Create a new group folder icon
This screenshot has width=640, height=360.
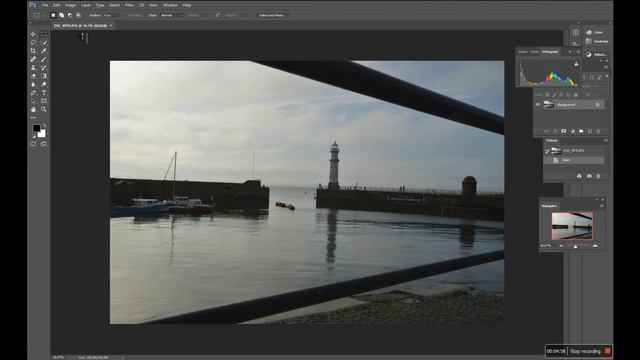(x=581, y=131)
